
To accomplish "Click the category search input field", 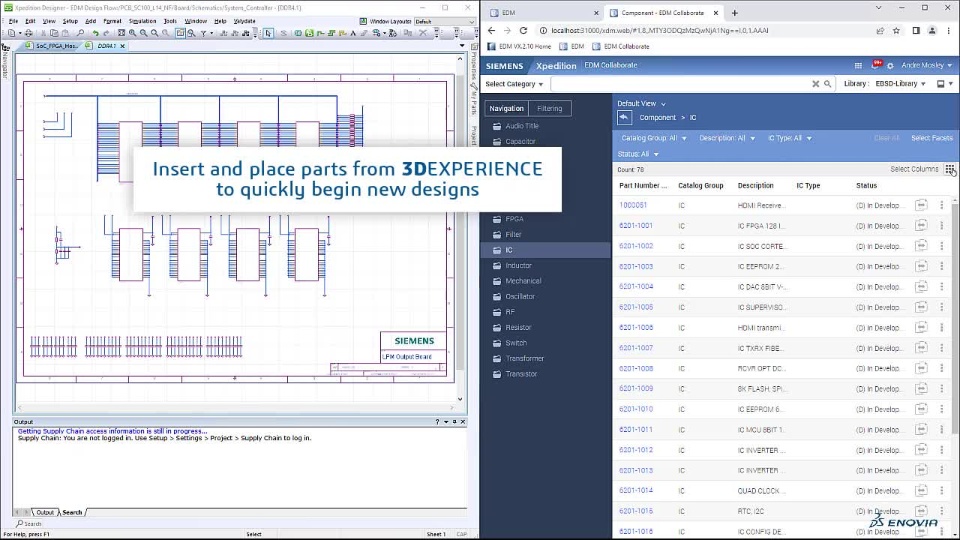I will (x=680, y=84).
